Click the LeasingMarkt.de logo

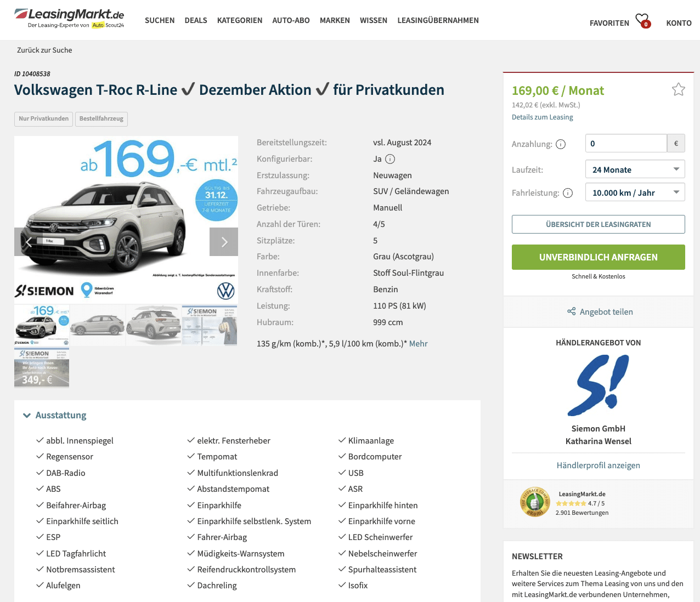point(70,18)
